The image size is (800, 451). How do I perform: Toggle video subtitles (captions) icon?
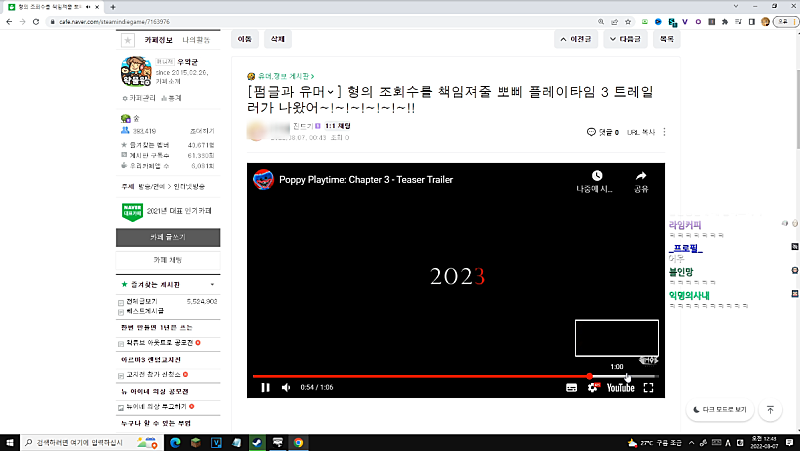click(x=572, y=388)
